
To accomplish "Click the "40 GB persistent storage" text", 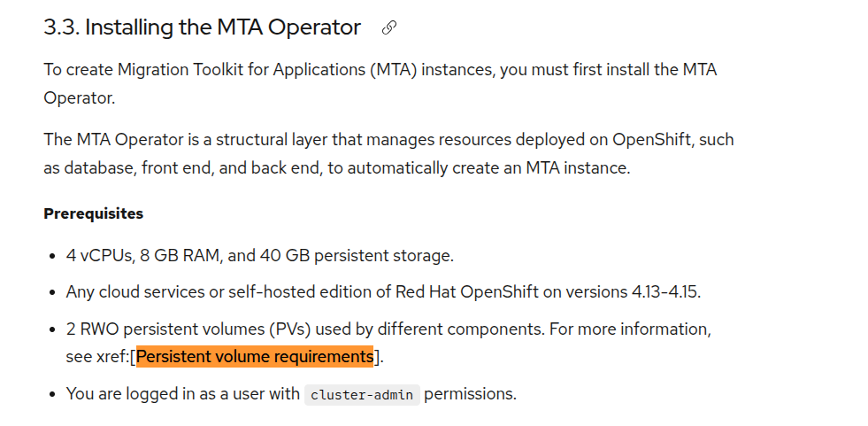I will coord(357,256).
